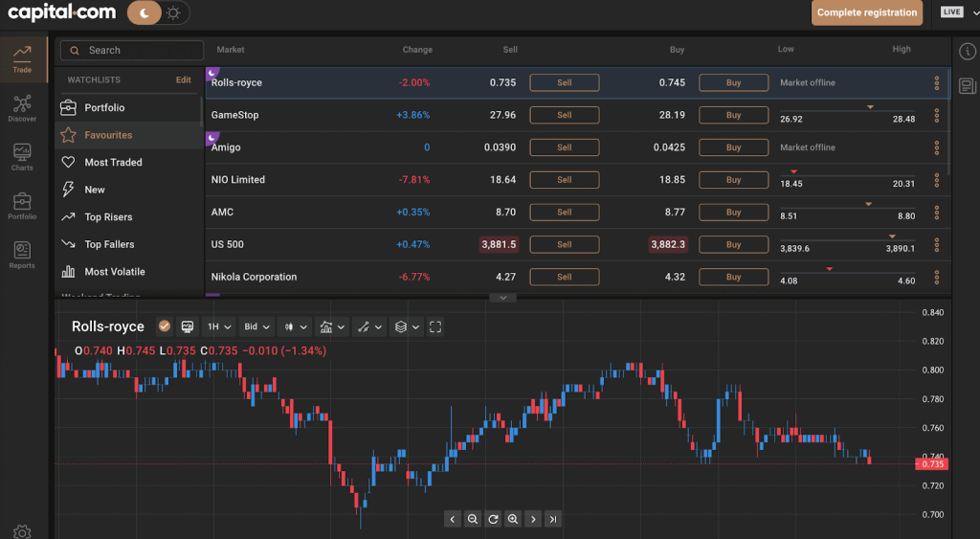Open the indicators dropdown
The height and width of the screenshot is (539, 980).
pyautogui.click(x=332, y=326)
